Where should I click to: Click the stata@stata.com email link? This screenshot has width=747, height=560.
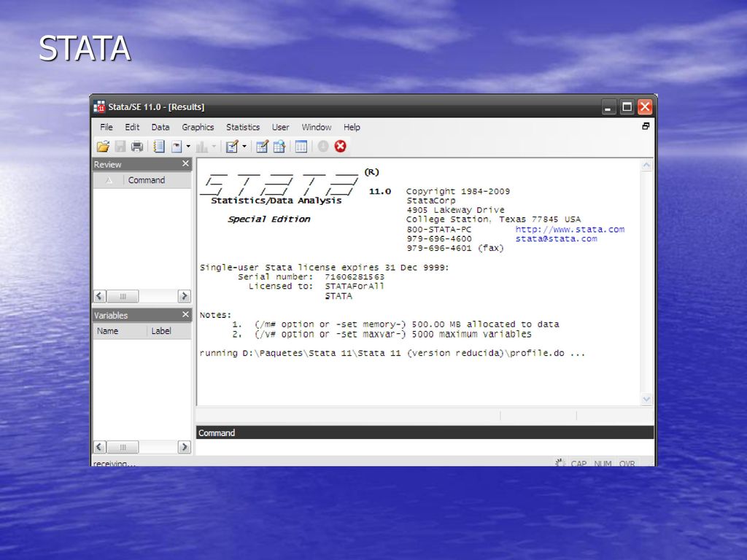point(556,239)
